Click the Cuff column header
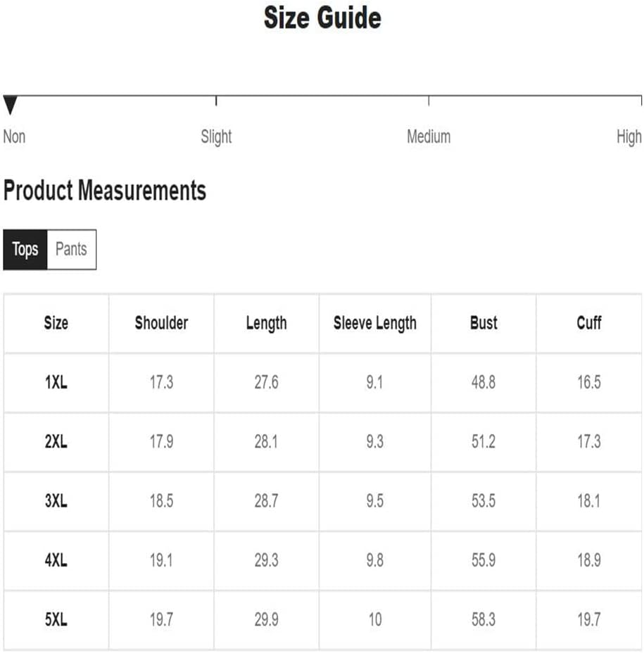This screenshot has height=653, width=644. coord(589,323)
